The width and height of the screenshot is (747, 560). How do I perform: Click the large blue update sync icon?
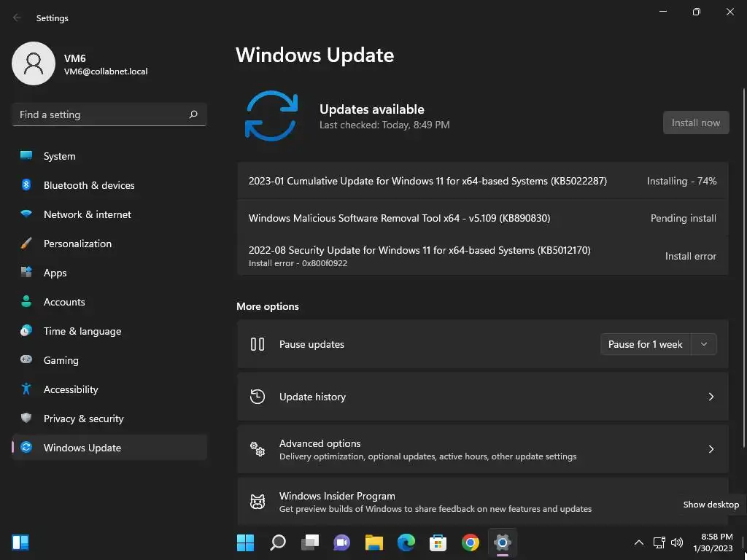point(271,116)
